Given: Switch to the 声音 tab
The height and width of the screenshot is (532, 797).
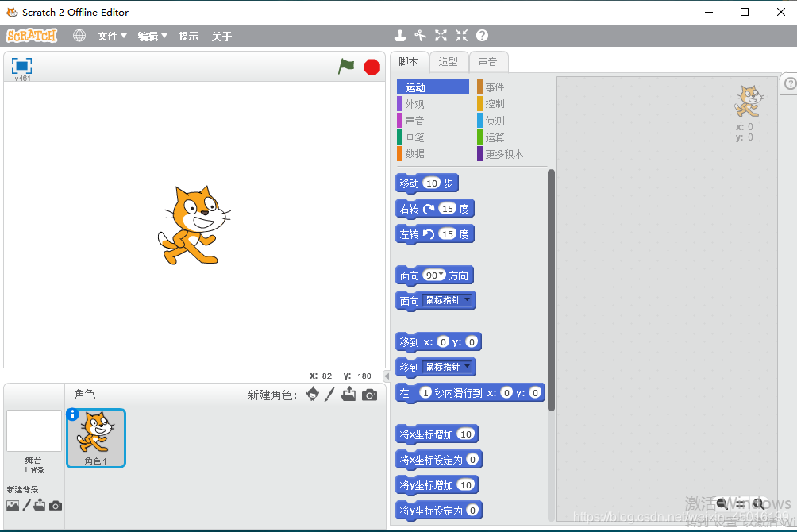Looking at the screenshot, I should 488,62.
